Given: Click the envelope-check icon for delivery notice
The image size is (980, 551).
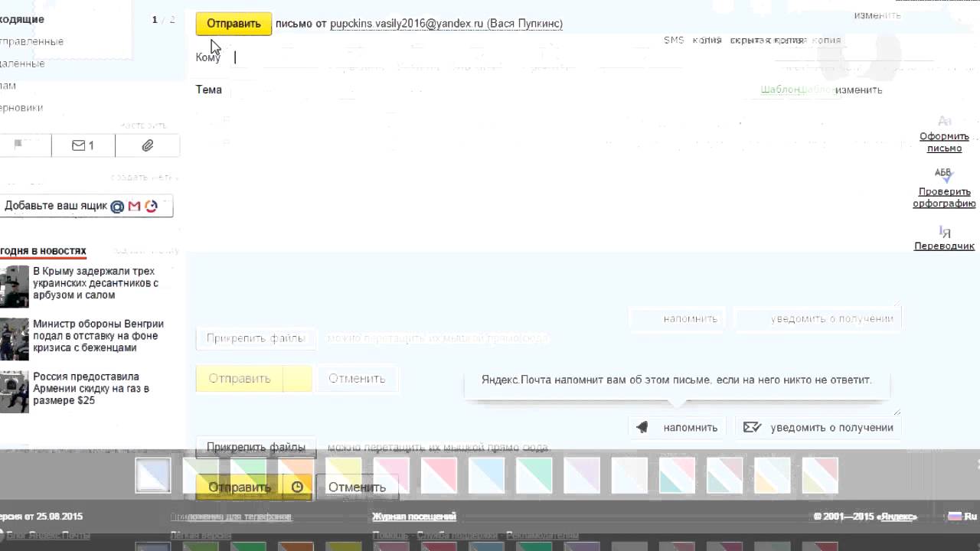Looking at the screenshot, I should 752,428.
